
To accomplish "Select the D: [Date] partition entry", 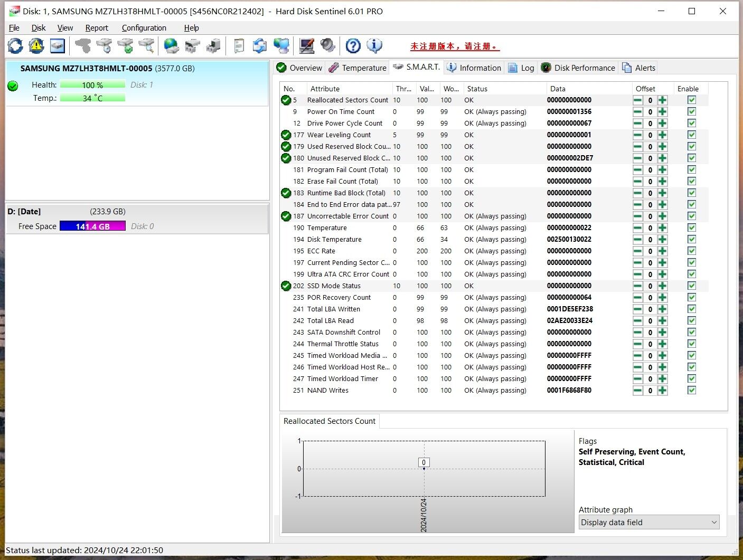I will click(137, 219).
